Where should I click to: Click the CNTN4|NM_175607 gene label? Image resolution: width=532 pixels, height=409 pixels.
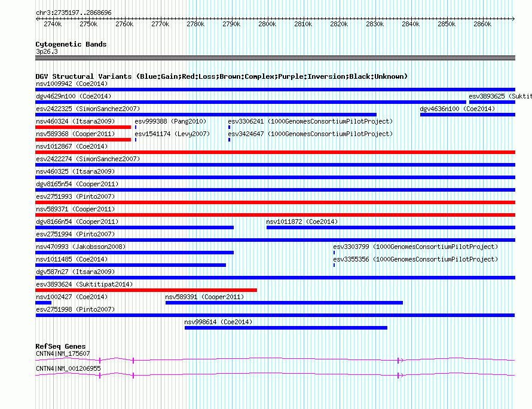(x=63, y=353)
